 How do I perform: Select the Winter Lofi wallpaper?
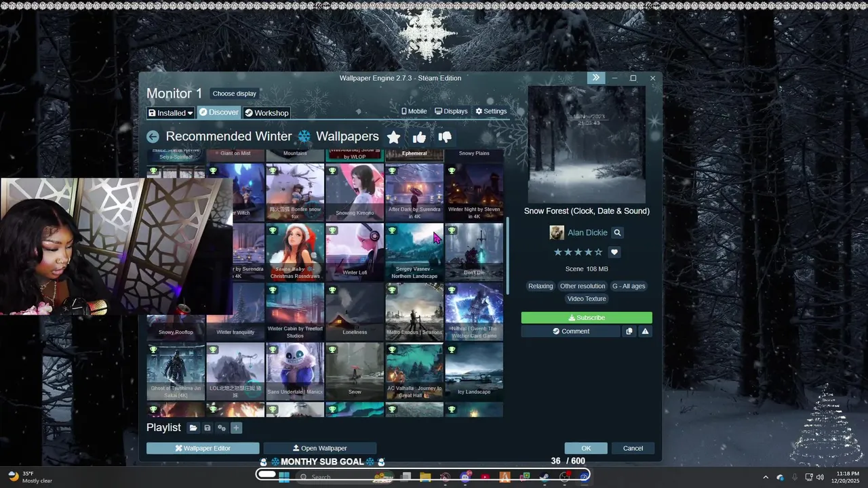click(x=355, y=252)
